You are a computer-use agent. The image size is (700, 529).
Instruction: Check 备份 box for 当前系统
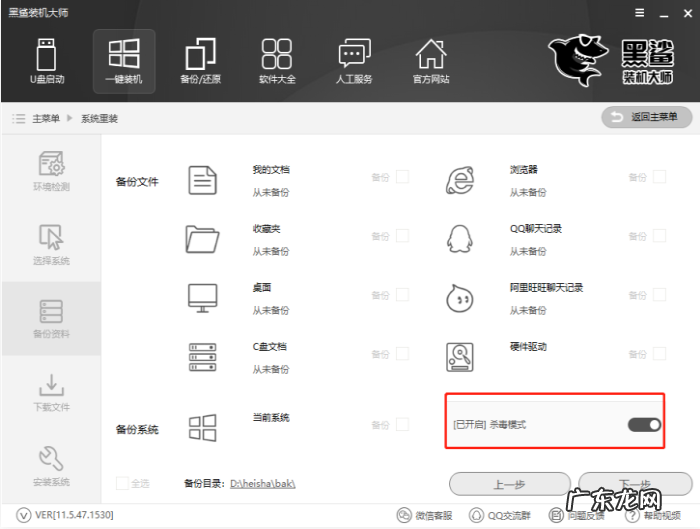click(402, 424)
